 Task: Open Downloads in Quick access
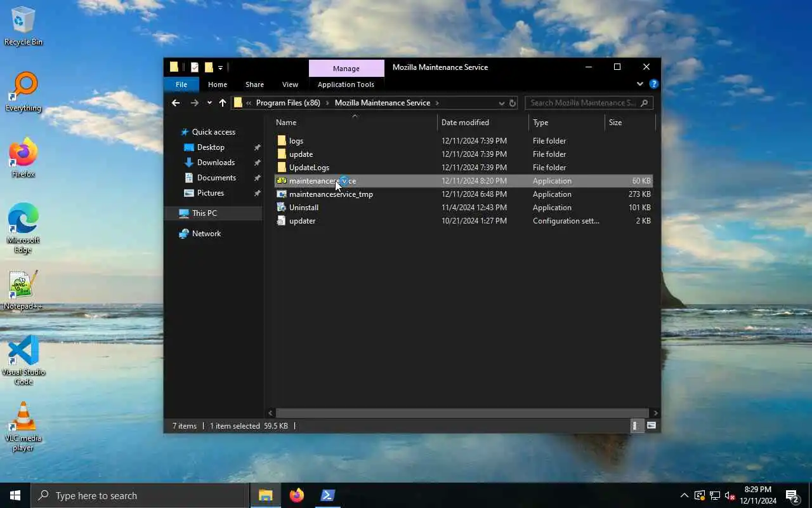(216, 163)
